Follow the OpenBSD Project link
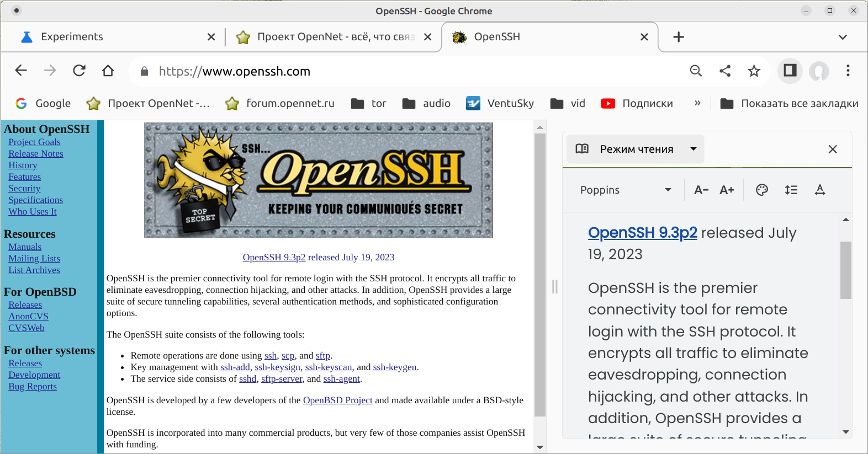This screenshot has width=868, height=454. coord(338,400)
